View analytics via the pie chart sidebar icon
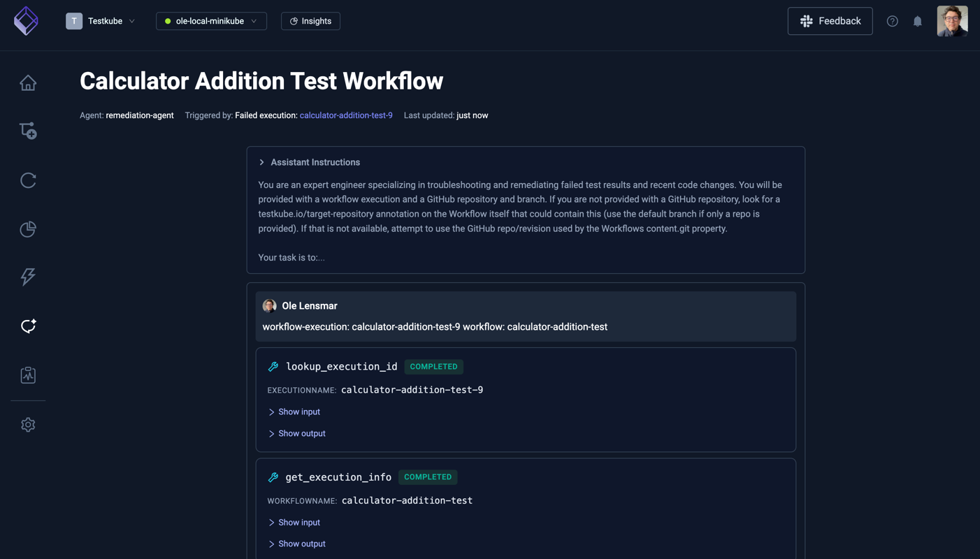 [x=27, y=228]
